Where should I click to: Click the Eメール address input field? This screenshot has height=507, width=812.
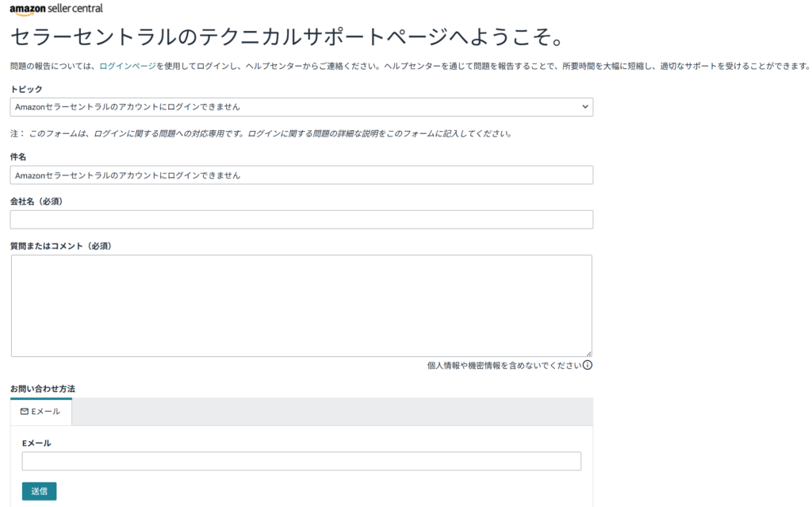(x=301, y=462)
